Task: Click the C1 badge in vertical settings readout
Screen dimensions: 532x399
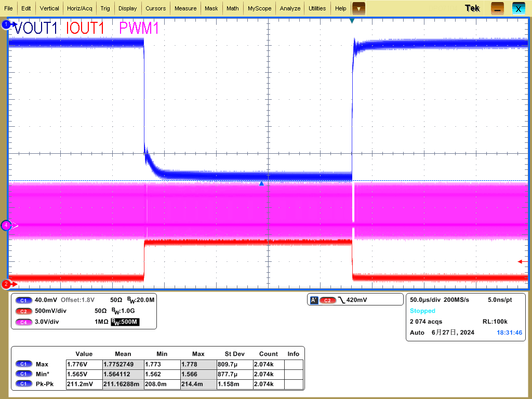Action: click(22, 300)
